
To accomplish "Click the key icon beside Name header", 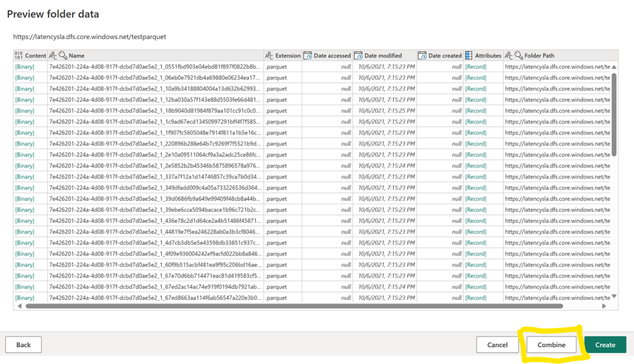I will [63, 56].
